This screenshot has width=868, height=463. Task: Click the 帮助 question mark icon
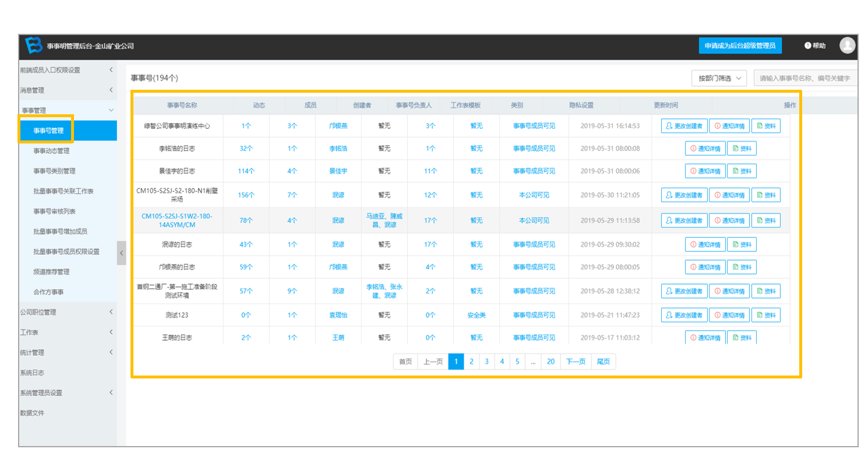(807, 45)
